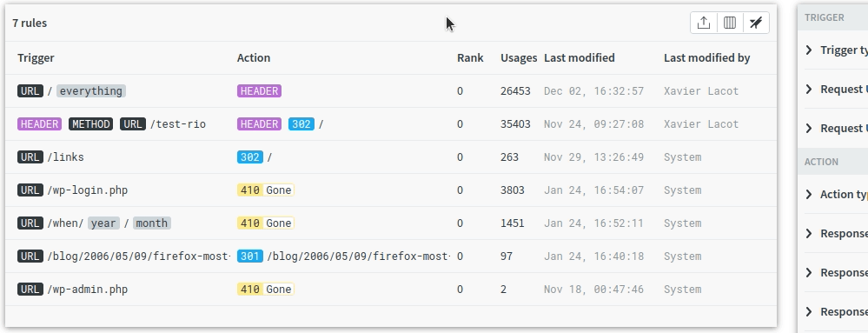Sort by Last modified by column header
This screenshot has height=333, width=868.
(707, 57)
